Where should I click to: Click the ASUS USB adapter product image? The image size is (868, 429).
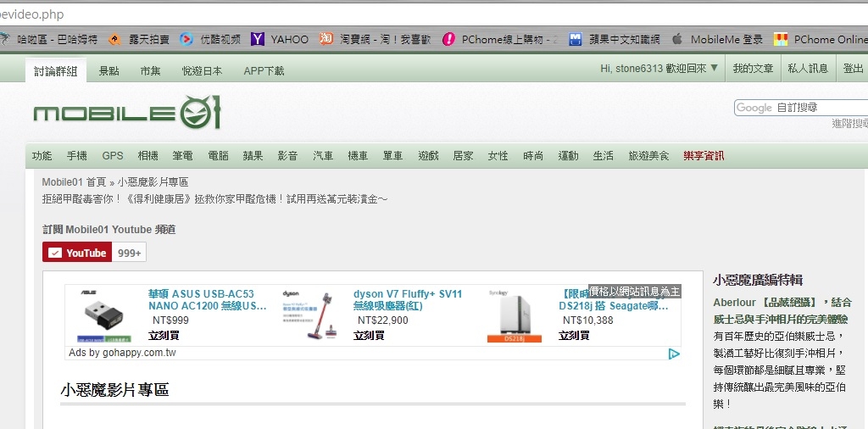[x=104, y=315]
